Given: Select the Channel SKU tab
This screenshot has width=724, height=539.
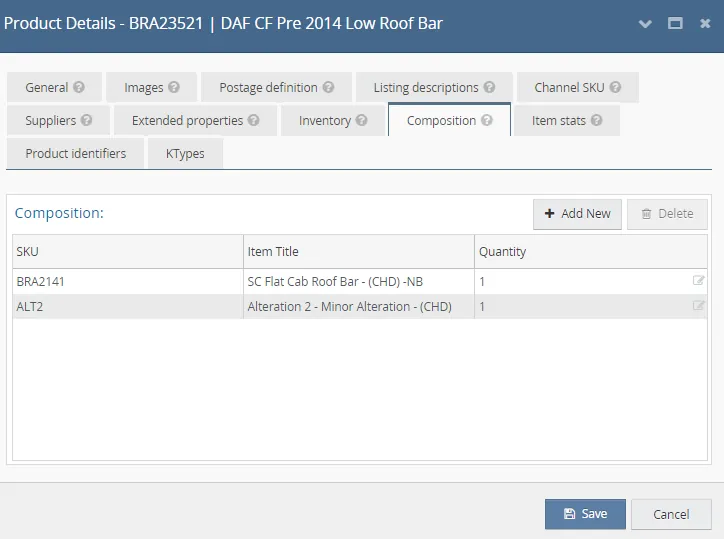Looking at the screenshot, I should tap(578, 87).
